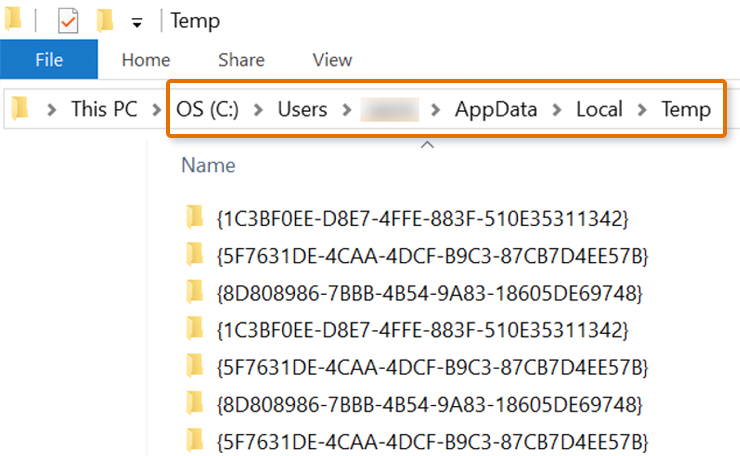The height and width of the screenshot is (456, 740).
Task: Open the Customize Quick Access Toolbar dropdown arrow
Action: click(x=137, y=22)
